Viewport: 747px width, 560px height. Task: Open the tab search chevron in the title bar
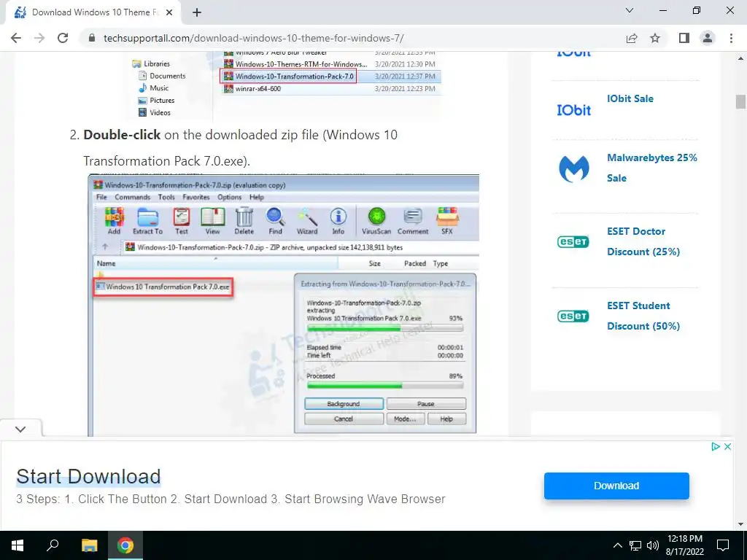point(630,10)
